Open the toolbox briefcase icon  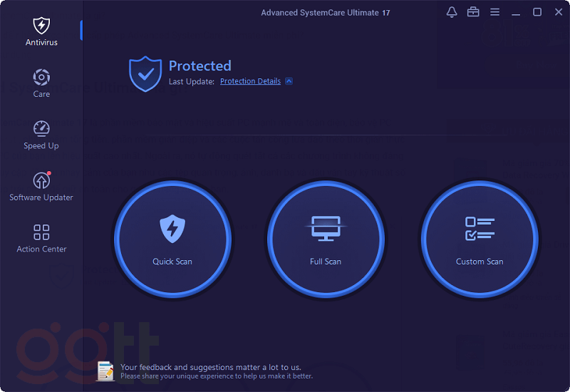click(473, 12)
